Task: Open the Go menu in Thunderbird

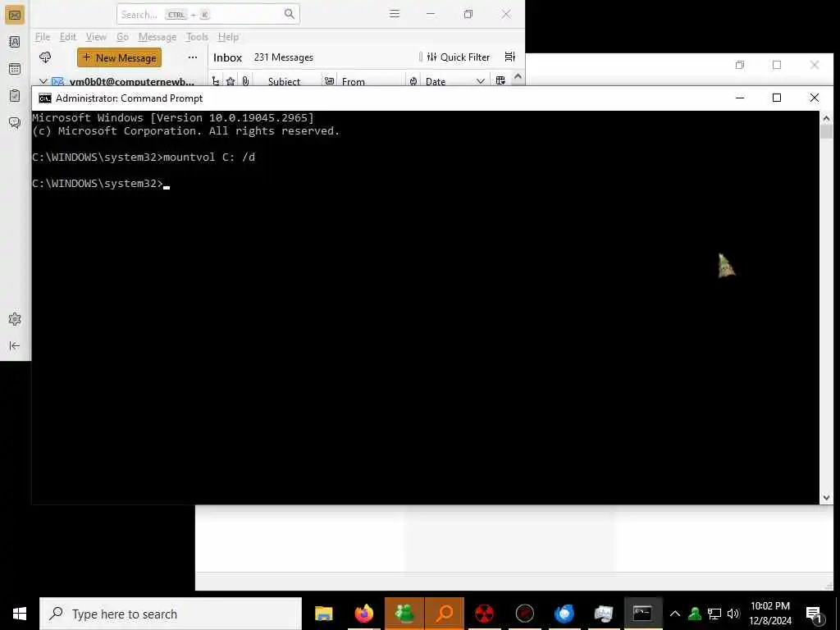Action: 123,37
